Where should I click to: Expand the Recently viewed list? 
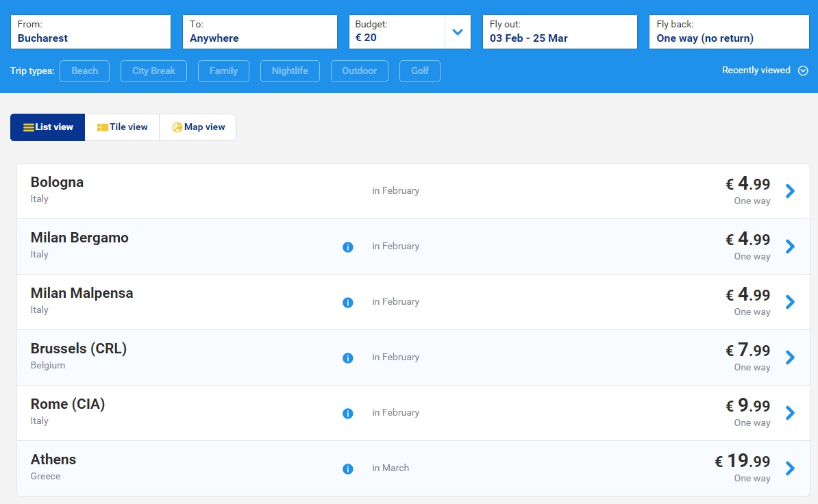point(765,71)
